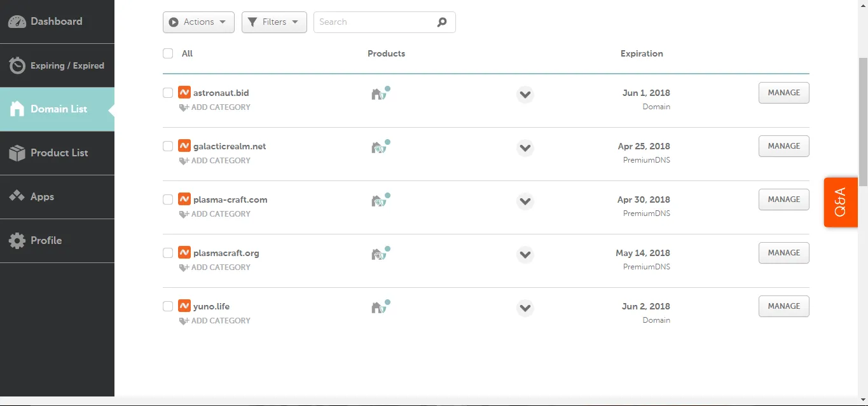Click the Jun 1, 2018 expiration date
The height and width of the screenshot is (406, 868).
(x=646, y=93)
